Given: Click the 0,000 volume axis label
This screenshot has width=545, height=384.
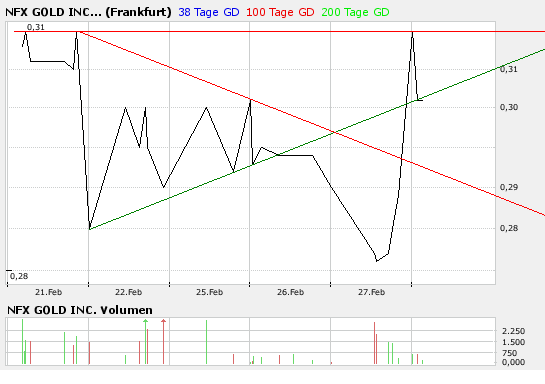Looking at the screenshot, I should pyautogui.click(x=513, y=362).
